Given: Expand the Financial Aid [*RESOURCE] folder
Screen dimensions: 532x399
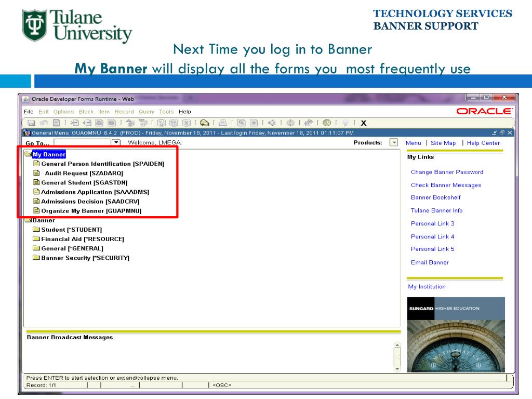Looking at the screenshot, I should pos(36,239).
